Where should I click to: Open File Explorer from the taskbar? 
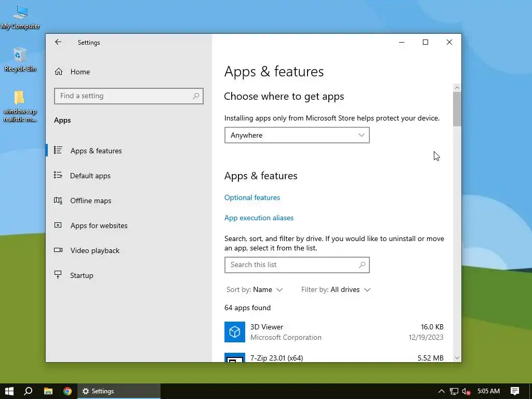pyautogui.click(x=48, y=391)
